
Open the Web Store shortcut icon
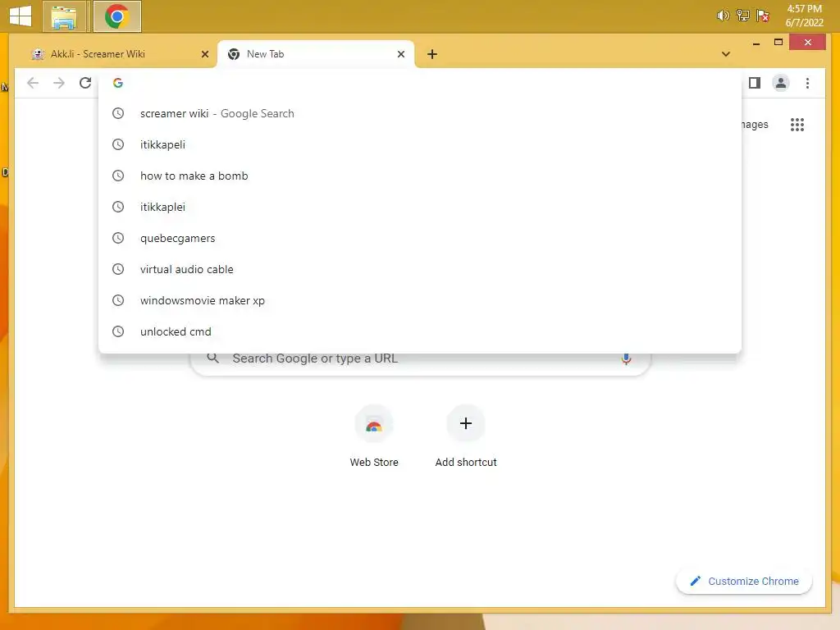tap(374, 424)
